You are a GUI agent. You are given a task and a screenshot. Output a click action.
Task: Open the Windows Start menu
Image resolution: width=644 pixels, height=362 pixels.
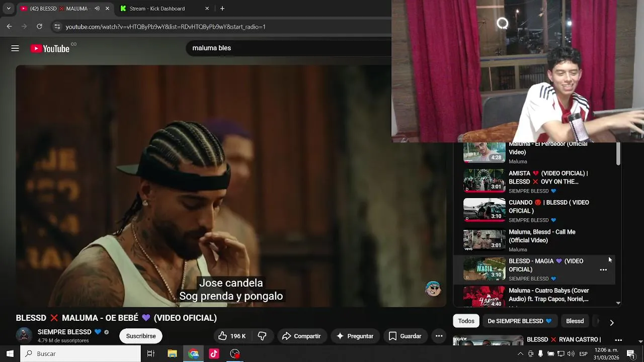click(x=10, y=353)
